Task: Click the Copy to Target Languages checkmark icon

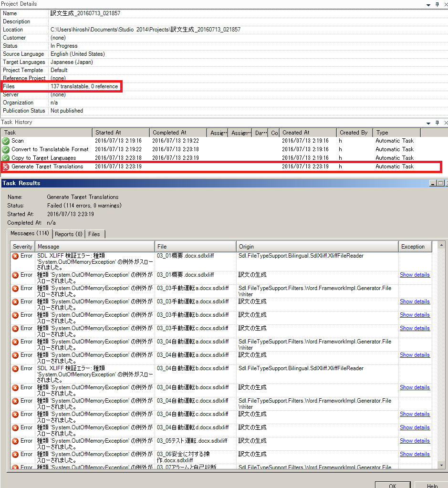Action: (x=6, y=158)
